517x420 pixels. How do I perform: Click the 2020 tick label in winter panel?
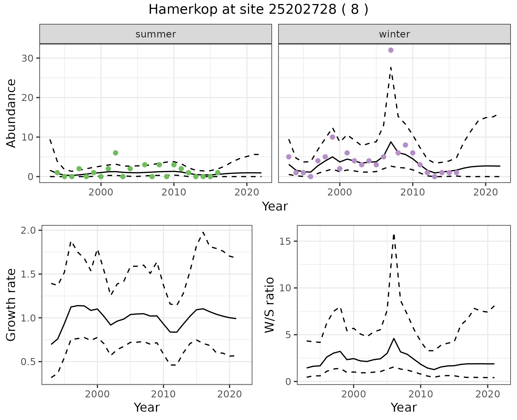(x=485, y=192)
